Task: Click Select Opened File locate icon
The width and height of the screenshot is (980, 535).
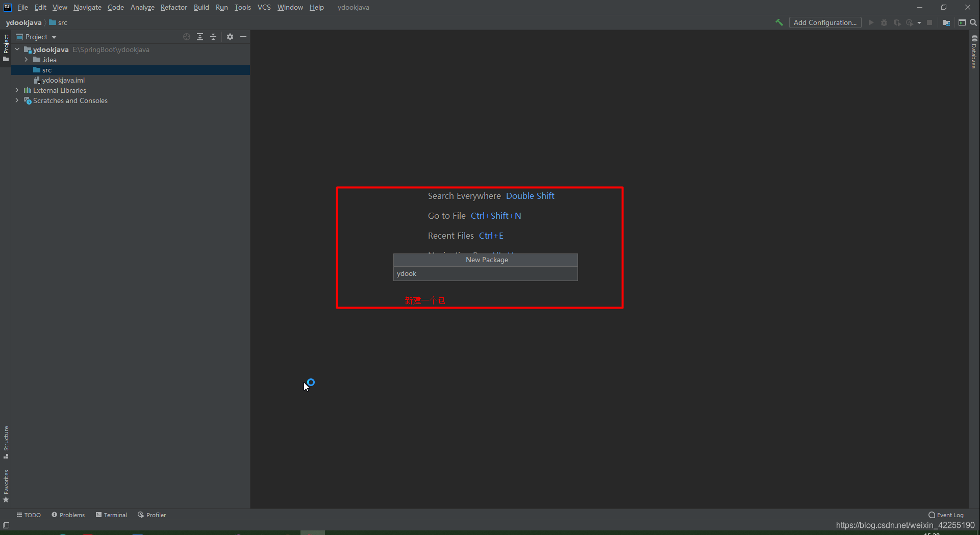Action: (187, 37)
